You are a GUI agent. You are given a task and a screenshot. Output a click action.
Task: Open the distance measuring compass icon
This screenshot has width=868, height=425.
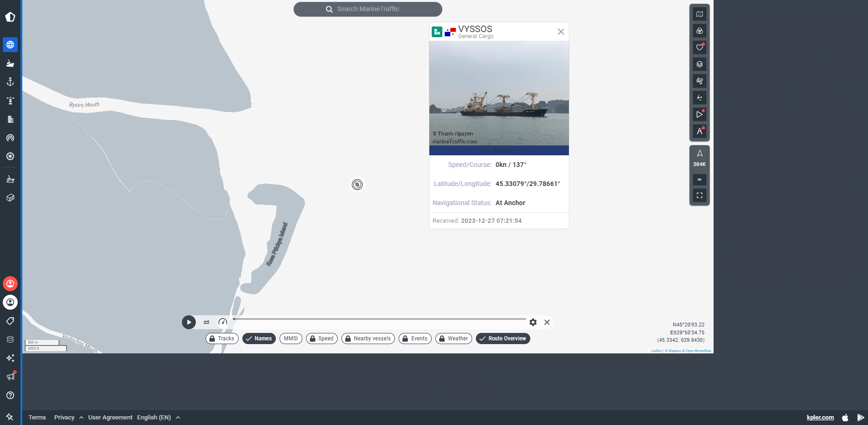(x=700, y=131)
